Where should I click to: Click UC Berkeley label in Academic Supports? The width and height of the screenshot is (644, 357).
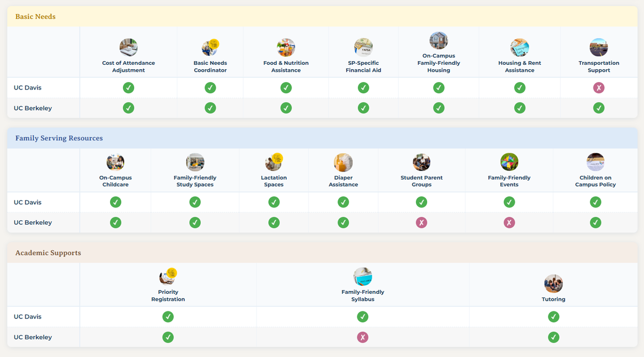pos(33,337)
